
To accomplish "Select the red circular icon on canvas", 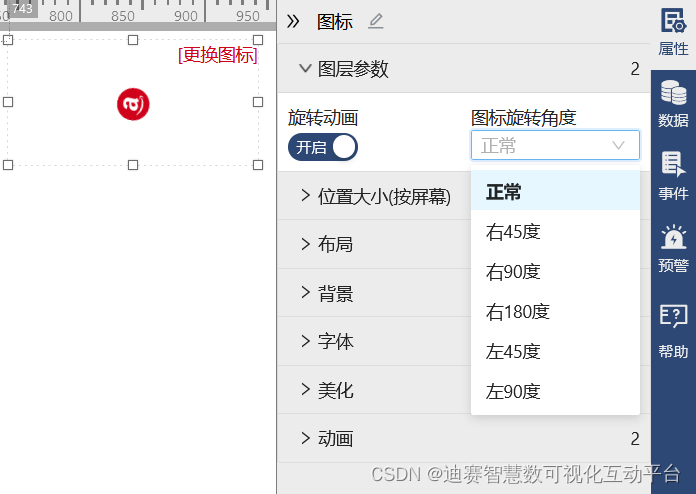I will [133, 104].
